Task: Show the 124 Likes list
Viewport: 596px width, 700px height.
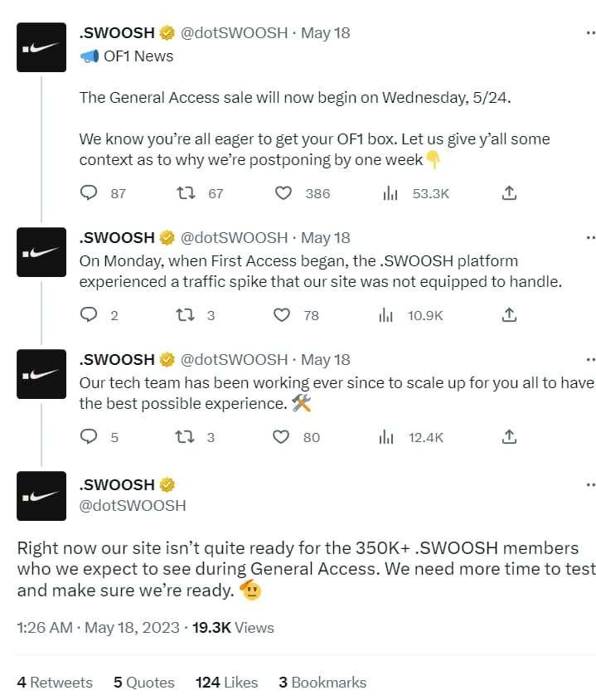Action: click(226, 682)
